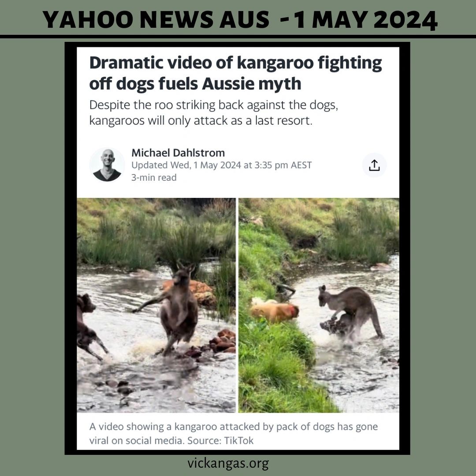
Task: Click the headline about kangaroo fighting dogs
Action: pos(235,73)
